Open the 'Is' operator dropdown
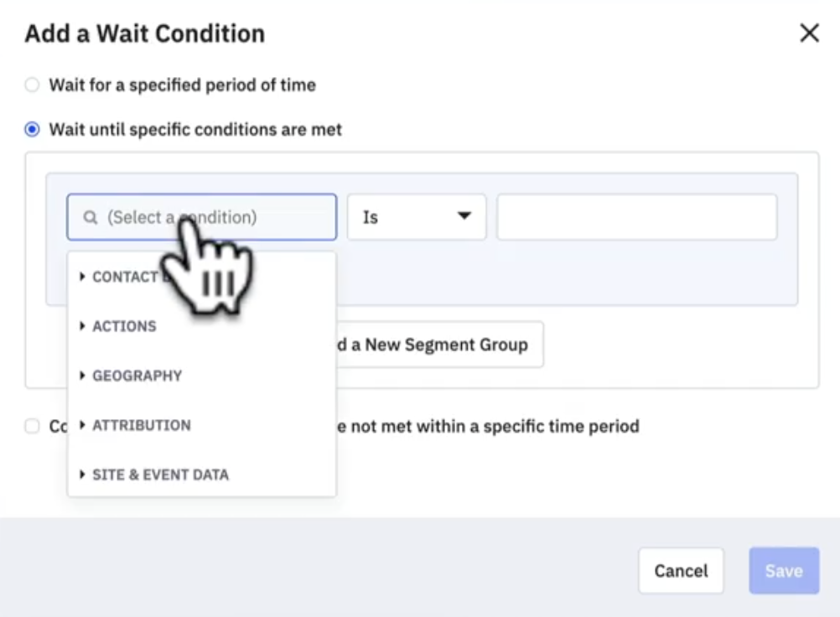Viewport: 840px width, 617px height. (416, 217)
